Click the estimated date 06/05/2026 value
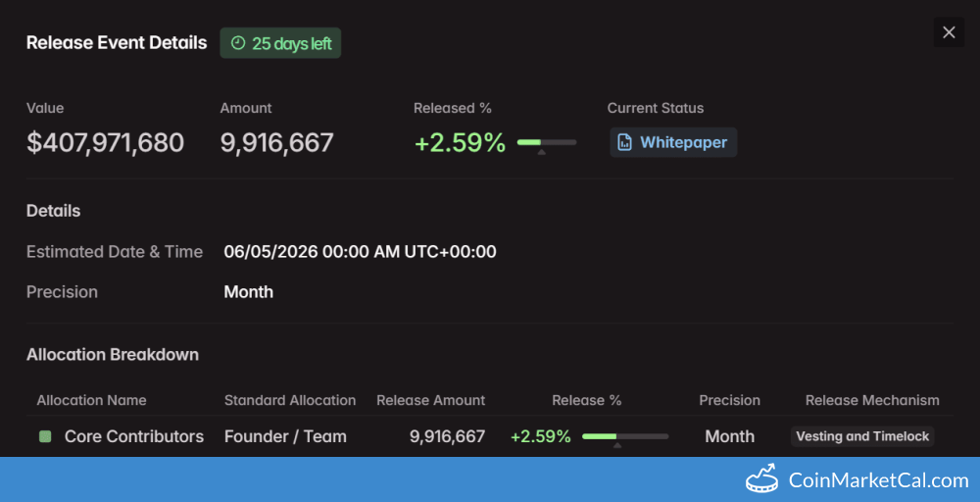980x502 pixels. click(360, 252)
